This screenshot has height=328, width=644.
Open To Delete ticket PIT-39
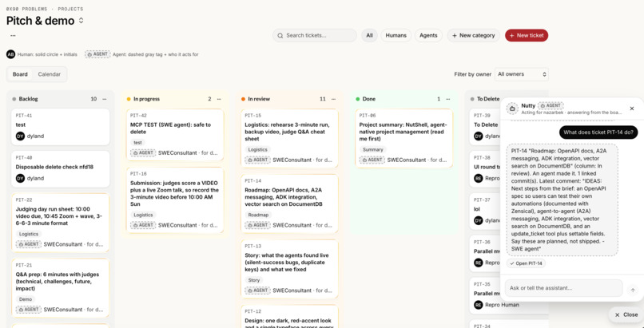[486, 127]
